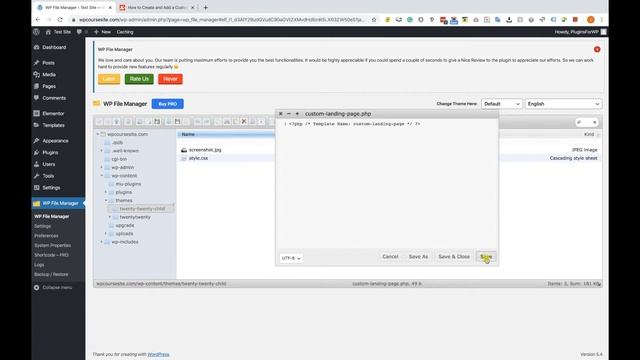Open Dashboard from WordPress sidebar
Image resolution: width=640 pixels, height=360 pixels.
tap(54, 47)
